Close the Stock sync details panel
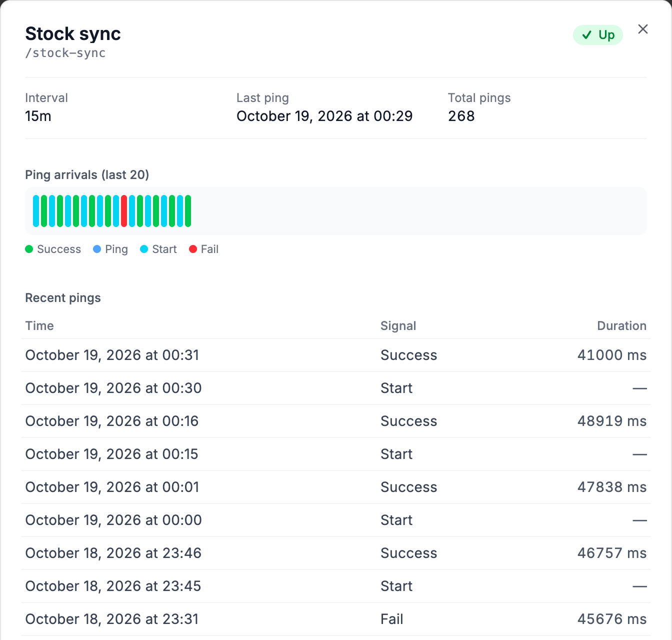The height and width of the screenshot is (640, 672). coord(643,29)
